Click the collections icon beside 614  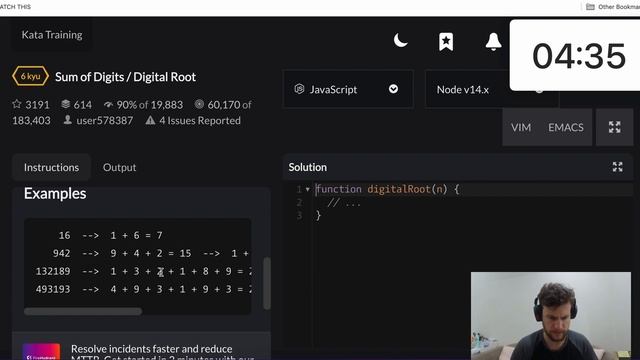pyautogui.click(x=65, y=104)
